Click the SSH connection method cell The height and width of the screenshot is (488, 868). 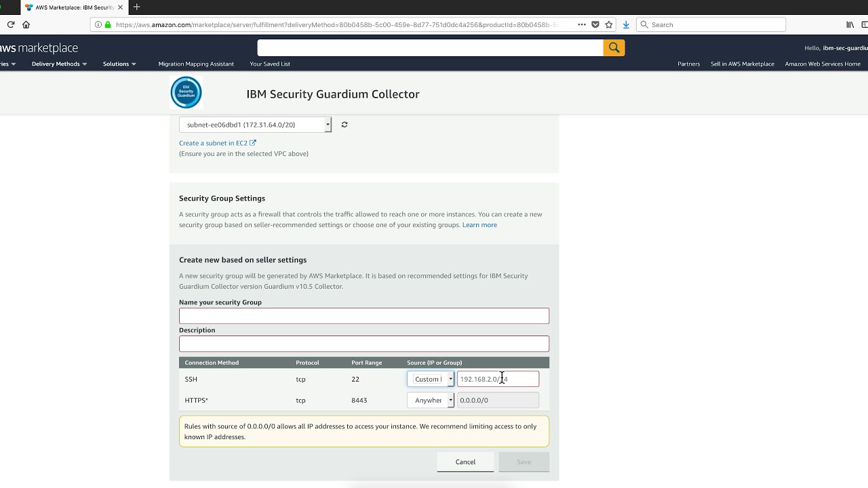point(191,379)
